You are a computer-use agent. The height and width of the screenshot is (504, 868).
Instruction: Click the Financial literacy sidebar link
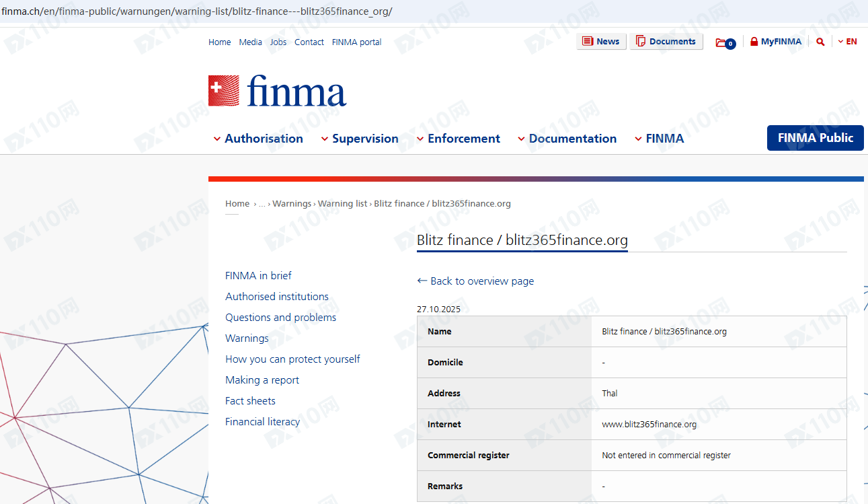262,422
